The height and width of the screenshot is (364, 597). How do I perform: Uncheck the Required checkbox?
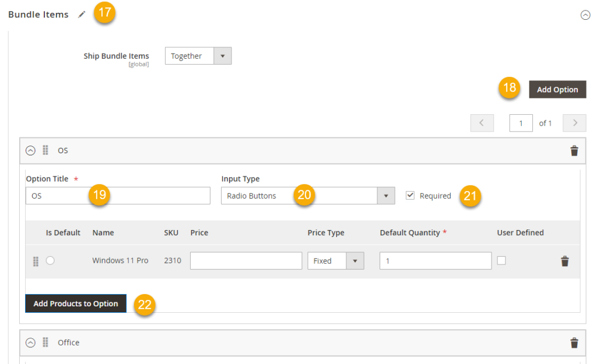[410, 196]
